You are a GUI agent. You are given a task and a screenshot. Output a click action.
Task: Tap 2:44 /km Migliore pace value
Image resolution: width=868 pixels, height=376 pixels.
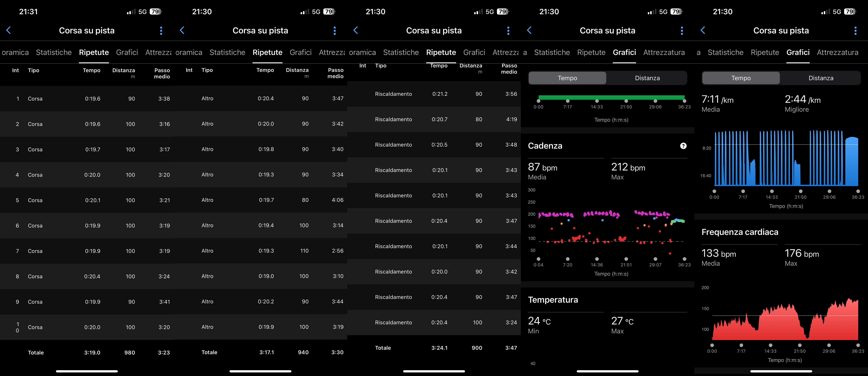(803, 99)
